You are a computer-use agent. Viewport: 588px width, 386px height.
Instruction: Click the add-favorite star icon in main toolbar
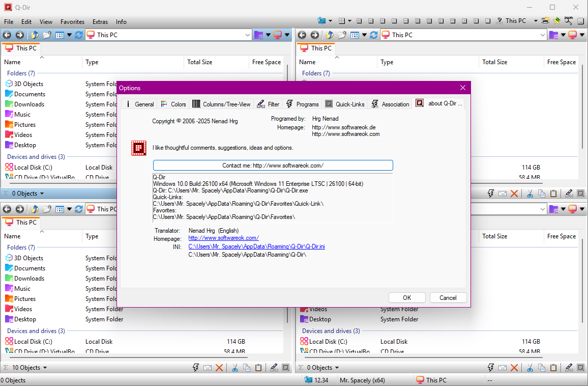coord(557,21)
